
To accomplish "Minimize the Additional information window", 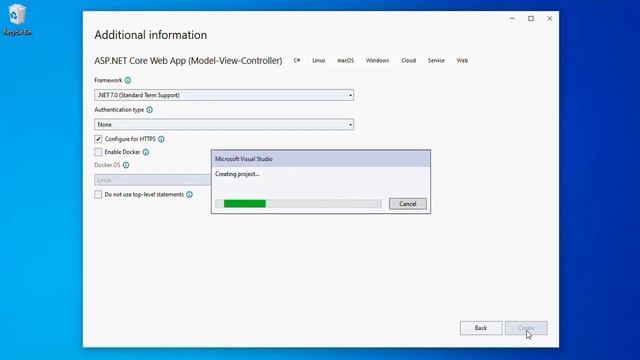I will tap(512, 18).
